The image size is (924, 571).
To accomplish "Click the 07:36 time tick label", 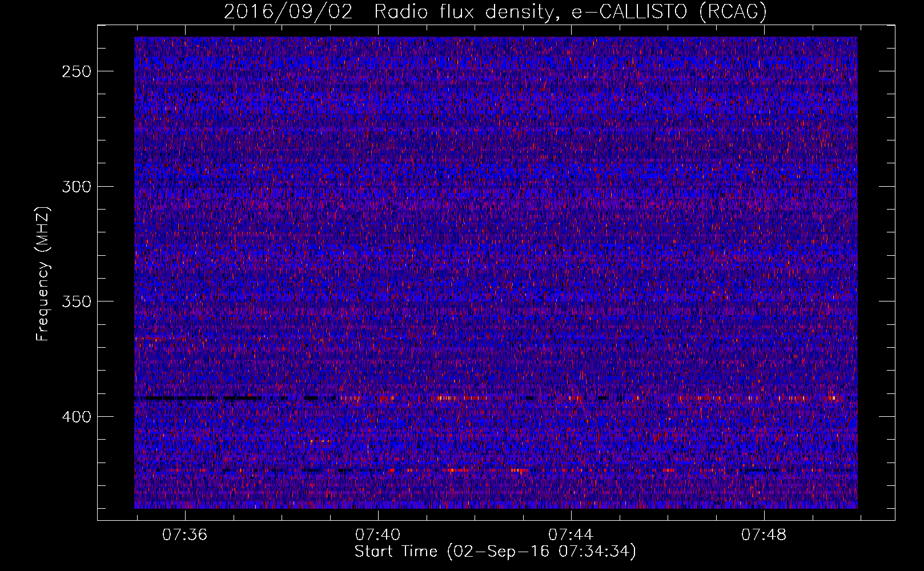I will coord(185,535).
